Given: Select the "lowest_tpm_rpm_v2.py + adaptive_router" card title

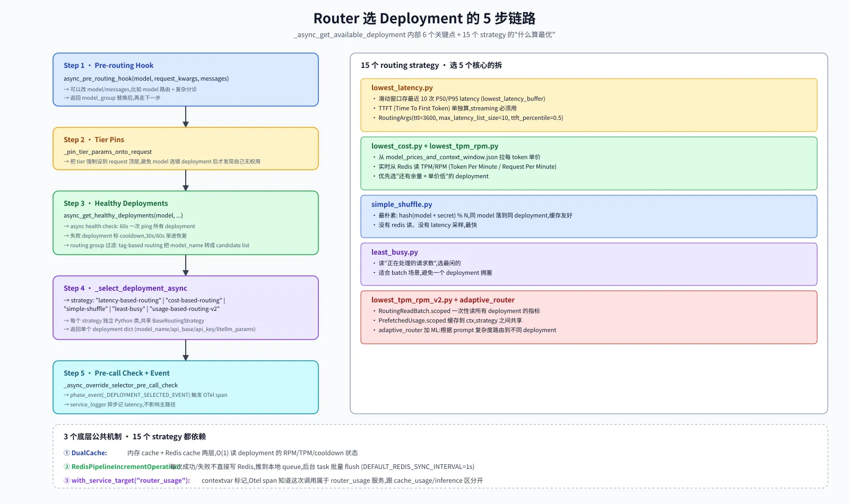Looking at the screenshot, I should (x=443, y=300).
